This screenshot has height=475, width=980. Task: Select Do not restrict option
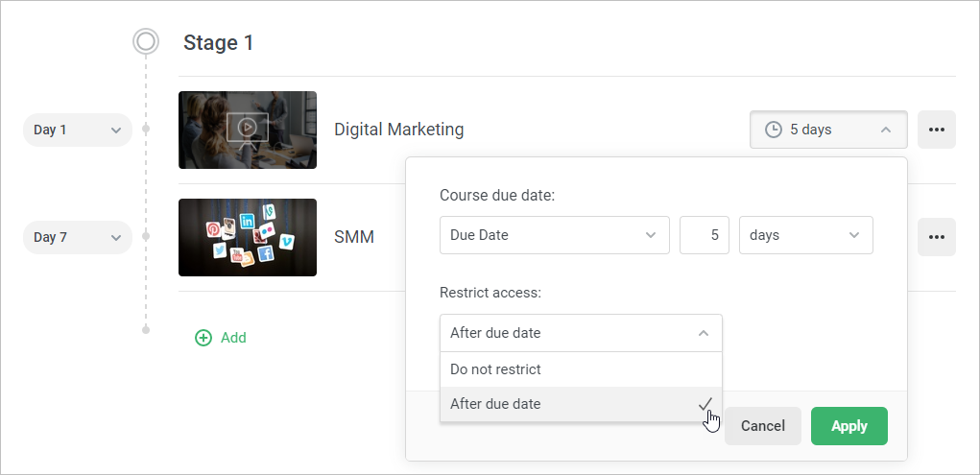click(x=581, y=368)
